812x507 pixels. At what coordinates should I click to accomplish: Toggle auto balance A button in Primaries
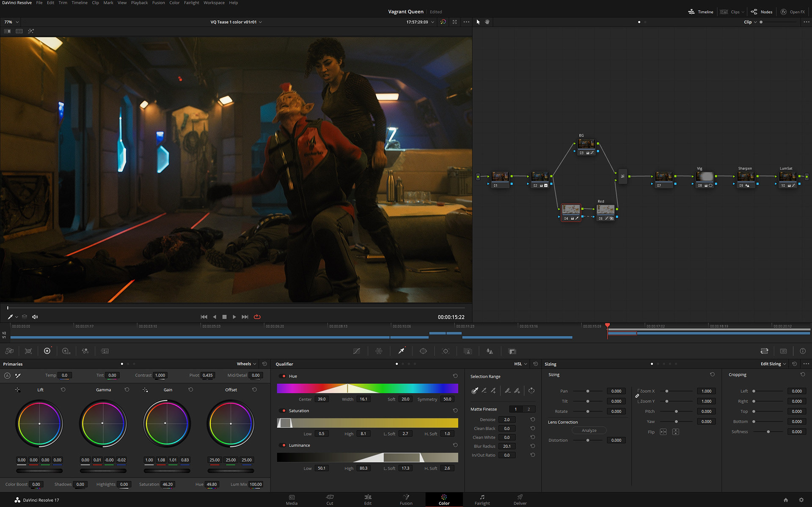[x=7, y=375]
